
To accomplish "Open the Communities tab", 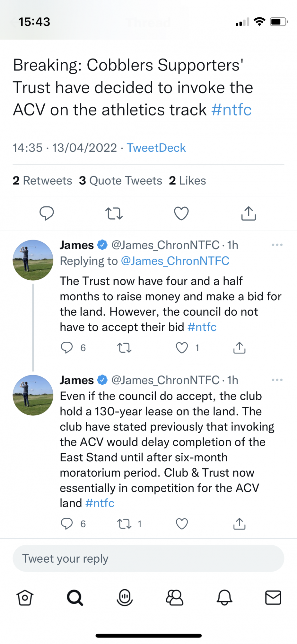I will (174, 598).
